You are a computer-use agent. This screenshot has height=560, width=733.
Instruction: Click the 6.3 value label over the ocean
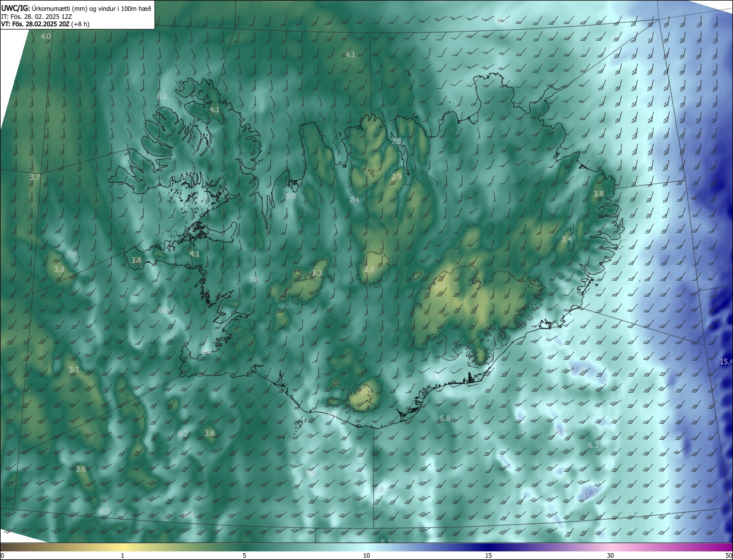(593, 445)
